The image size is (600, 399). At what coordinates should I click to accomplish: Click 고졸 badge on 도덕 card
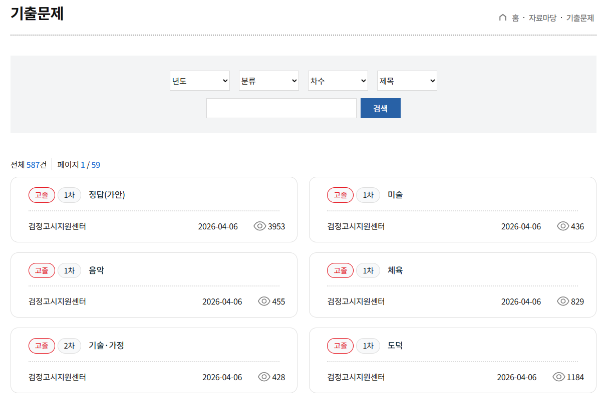pyautogui.click(x=340, y=346)
